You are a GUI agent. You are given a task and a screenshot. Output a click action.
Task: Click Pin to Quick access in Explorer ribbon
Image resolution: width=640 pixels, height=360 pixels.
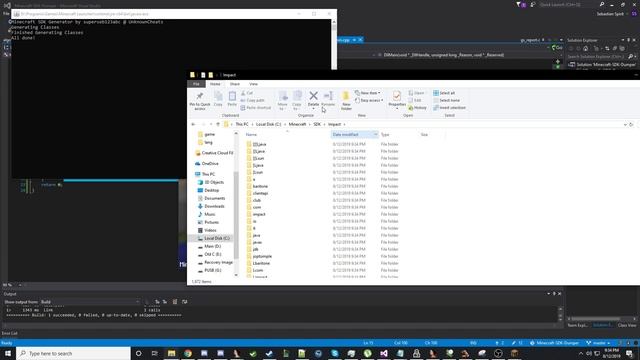point(200,100)
